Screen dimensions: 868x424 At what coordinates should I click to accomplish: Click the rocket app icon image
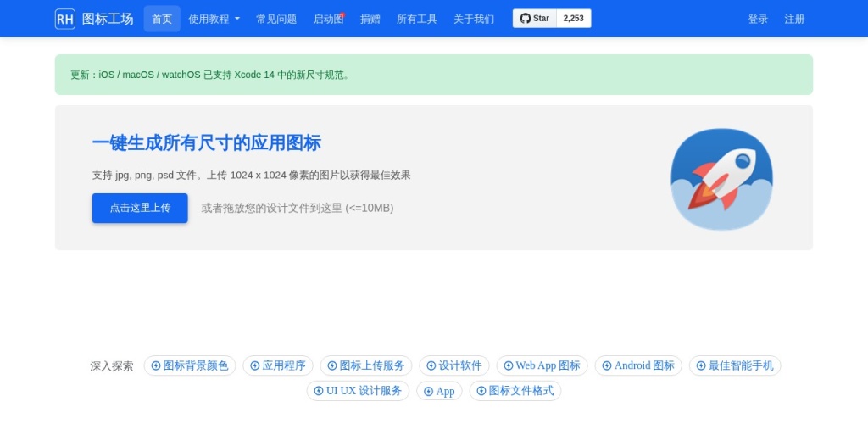pyautogui.click(x=721, y=179)
